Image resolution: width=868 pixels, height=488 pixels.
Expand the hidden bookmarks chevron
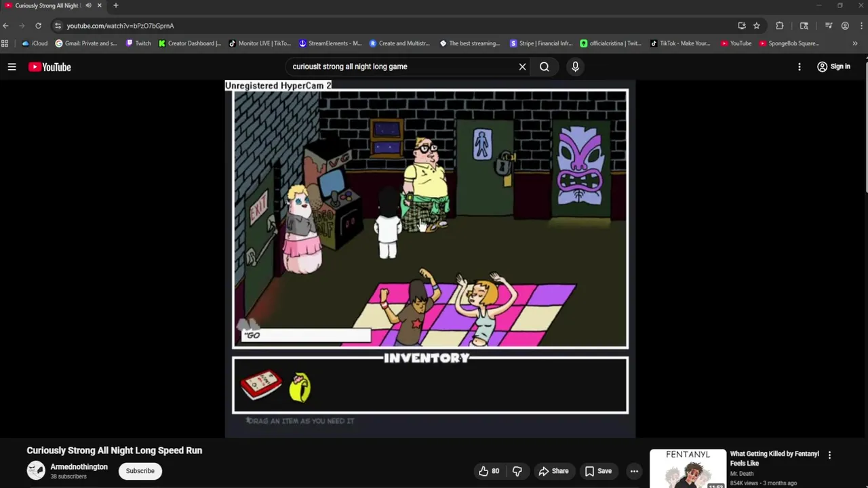[x=855, y=43]
